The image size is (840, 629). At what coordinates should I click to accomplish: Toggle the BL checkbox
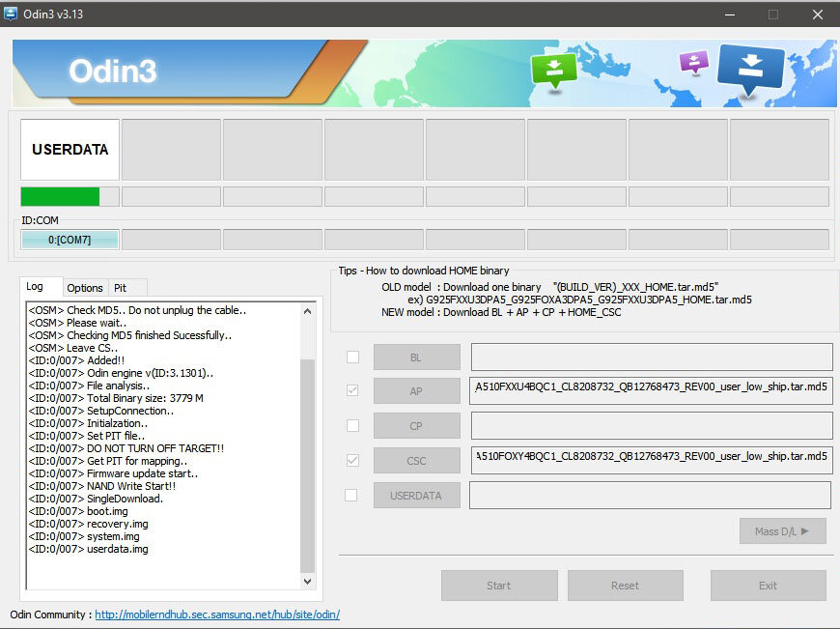pos(352,357)
